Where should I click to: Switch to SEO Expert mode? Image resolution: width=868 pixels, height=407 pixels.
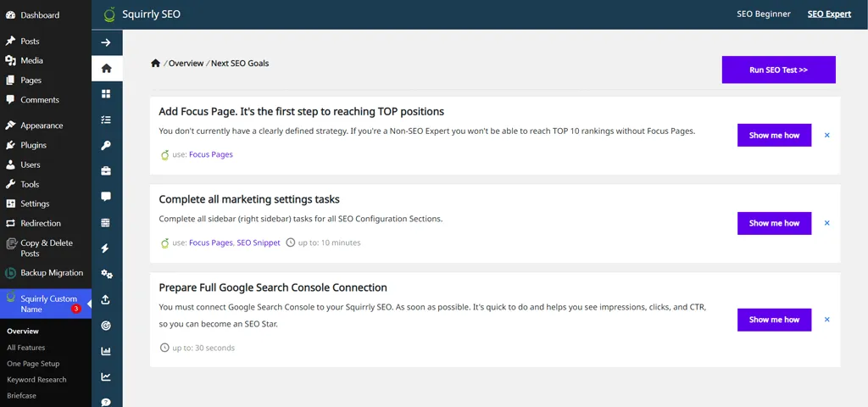(829, 14)
